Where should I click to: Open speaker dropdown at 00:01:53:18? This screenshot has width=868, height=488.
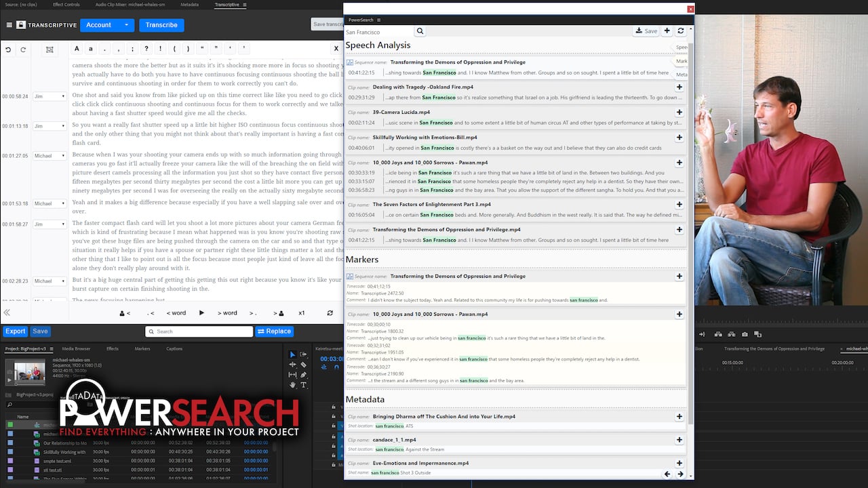pyautogui.click(x=50, y=203)
